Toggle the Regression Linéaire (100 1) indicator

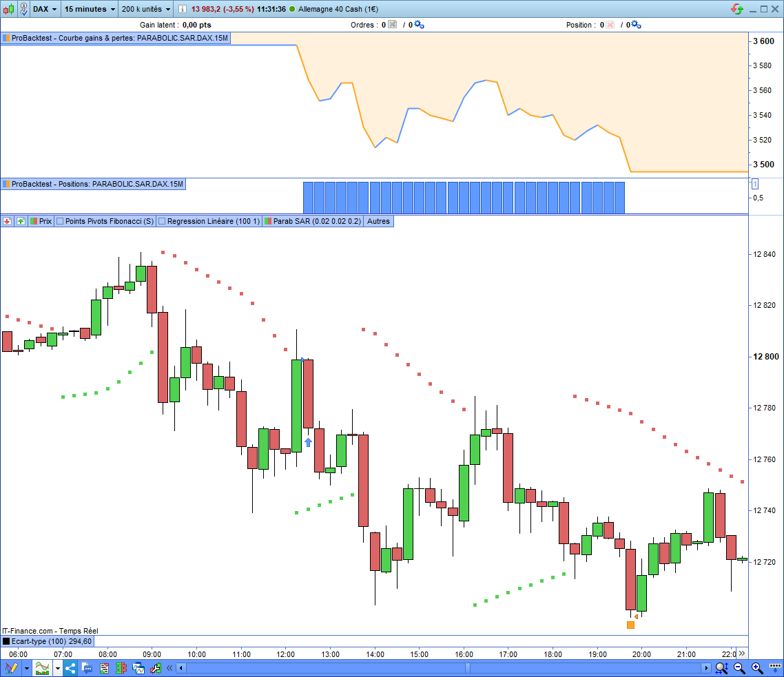click(x=209, y=221)
